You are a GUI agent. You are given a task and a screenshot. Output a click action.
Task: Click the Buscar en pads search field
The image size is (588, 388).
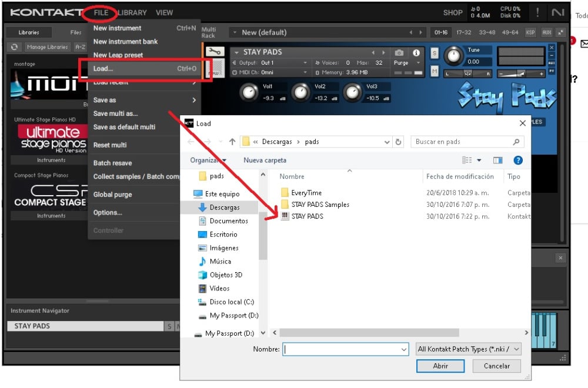pos(467,142)
